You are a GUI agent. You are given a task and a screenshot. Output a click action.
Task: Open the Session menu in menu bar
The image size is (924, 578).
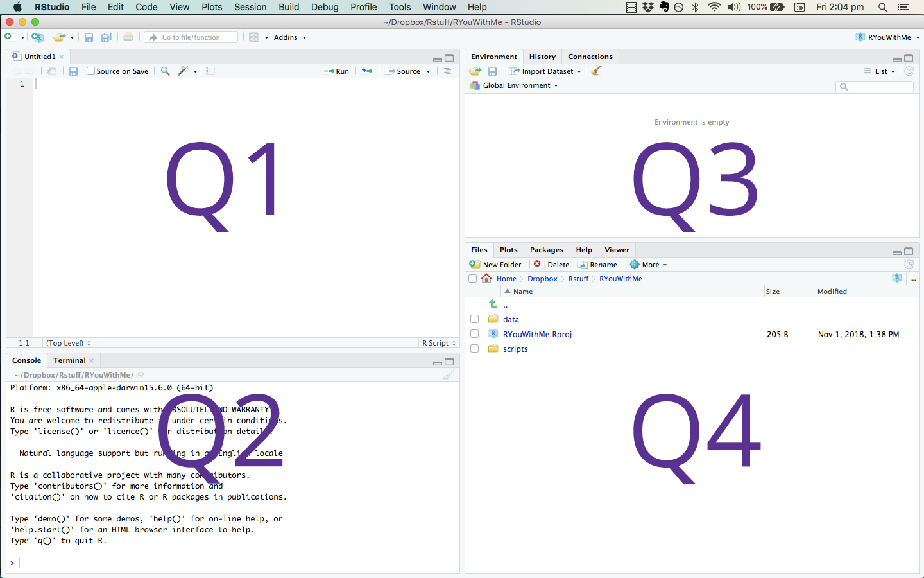[250, 7]
